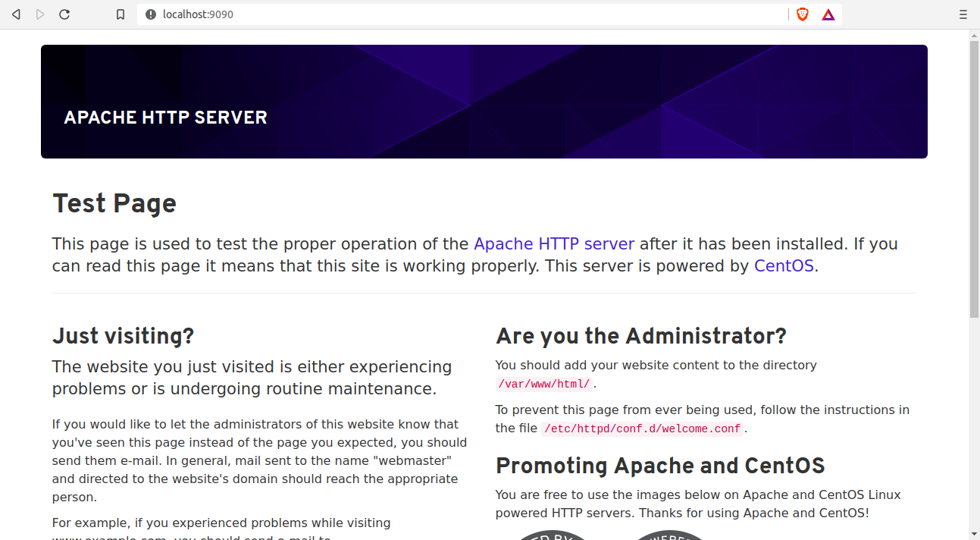The width and height of the screenshot is (980, 540).
Task: Click the Are you the Administrator? heading
Action: [641, 336]
